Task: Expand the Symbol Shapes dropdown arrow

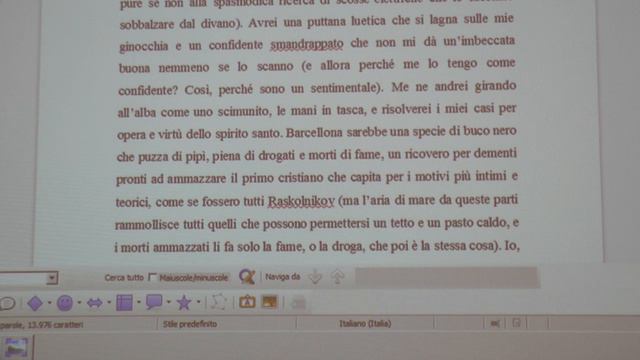Action: pos(79,303)
